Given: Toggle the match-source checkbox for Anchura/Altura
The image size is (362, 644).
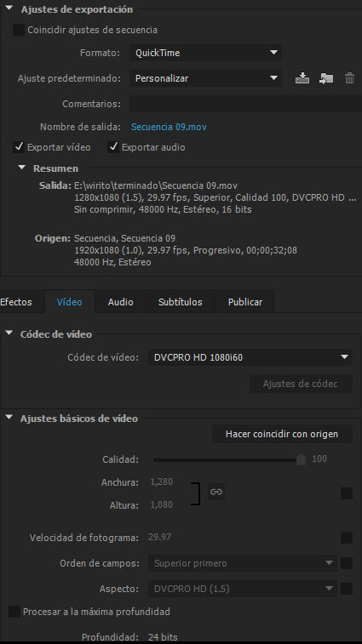Looking at the screenshot, I should click(347, 493).
